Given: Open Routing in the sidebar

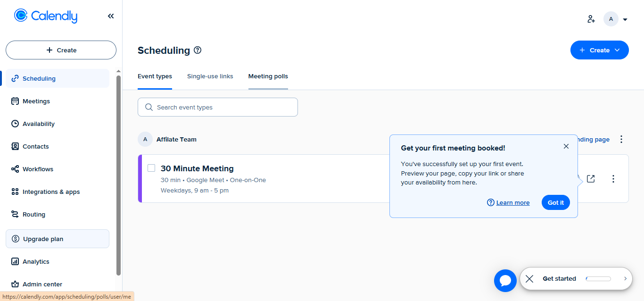Looking at the screenshot, I should (x=58, y=214).
